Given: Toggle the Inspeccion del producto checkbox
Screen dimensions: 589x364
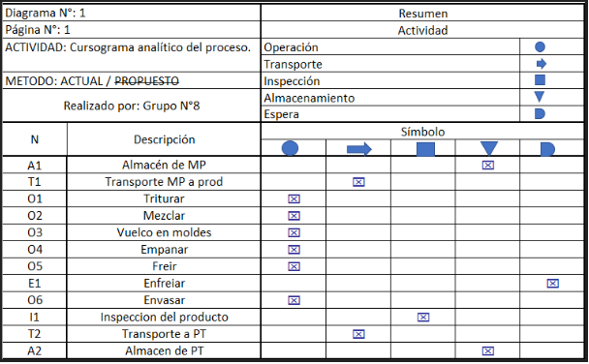Looking at the screenshot, I should (423, 318).
